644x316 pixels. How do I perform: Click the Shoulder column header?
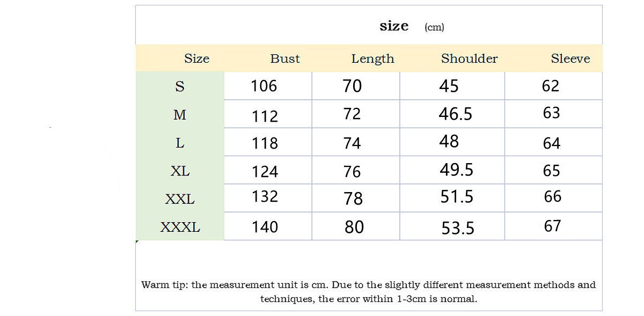click(469, 58)
